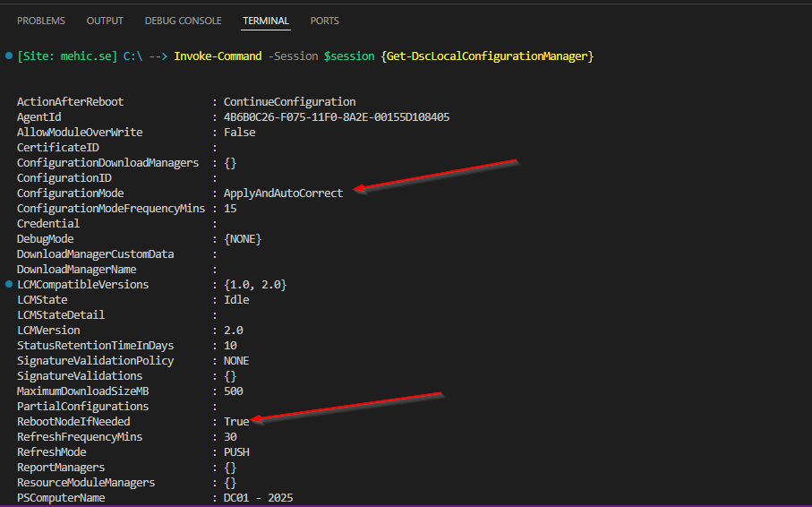Click the blue dot next to LCMCompatibleVersions
Image resolution: width=812 pixels, height=507 pixels.
(x=8, y=284)
